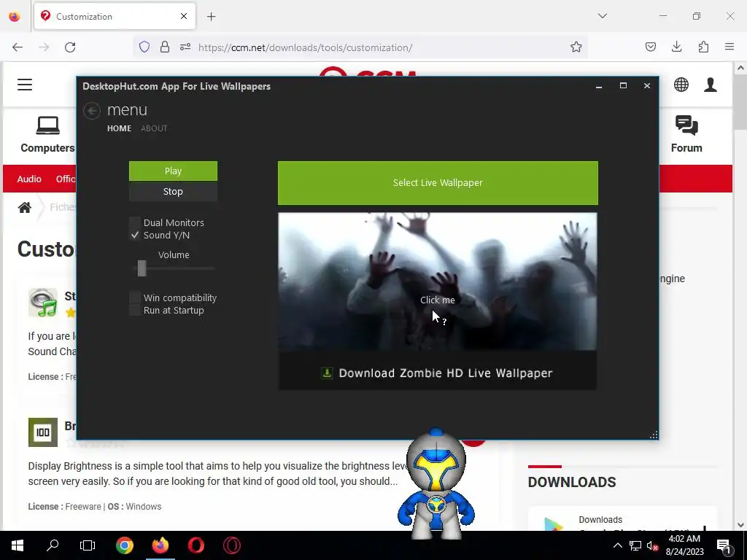Open Task View on taskbar
Image resolution: width=747 pixels, height=560 pixels.
88,545
